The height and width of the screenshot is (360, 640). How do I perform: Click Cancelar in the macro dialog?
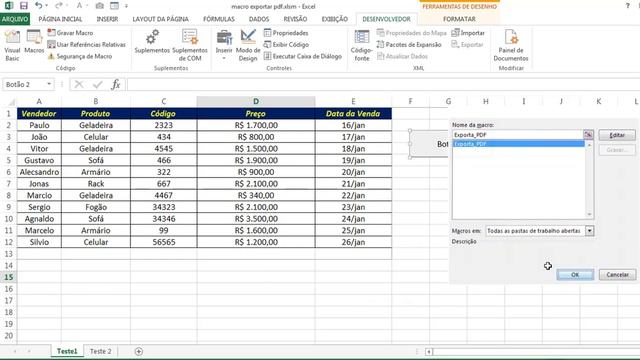coord(617,275)
